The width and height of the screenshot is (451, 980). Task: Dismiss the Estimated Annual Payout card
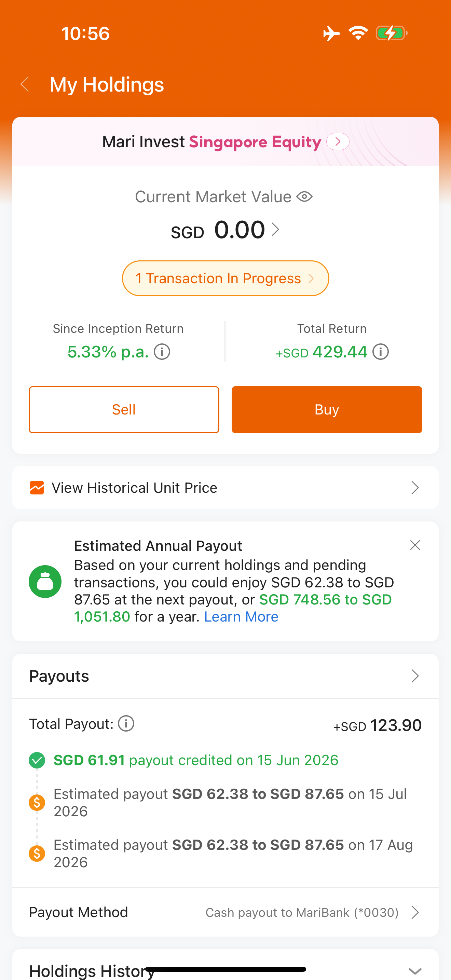tap(415, 545)
